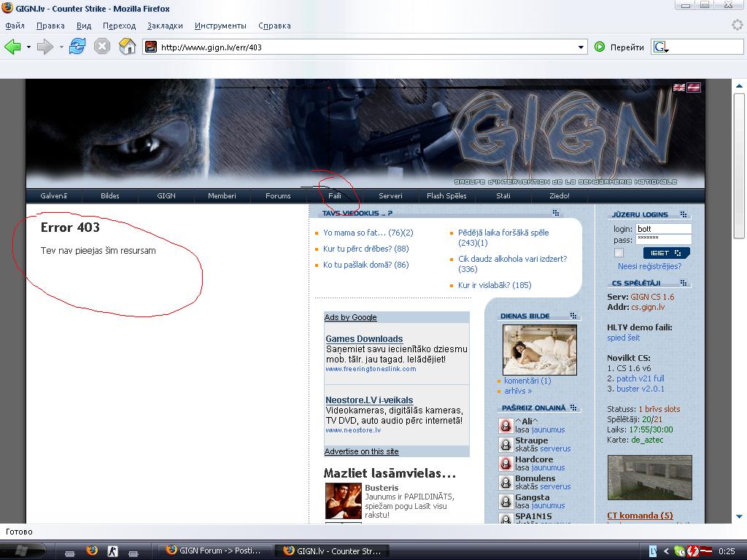Expand hidden system tray icons arrow
The image size is (747, 560).
point(667,551)
